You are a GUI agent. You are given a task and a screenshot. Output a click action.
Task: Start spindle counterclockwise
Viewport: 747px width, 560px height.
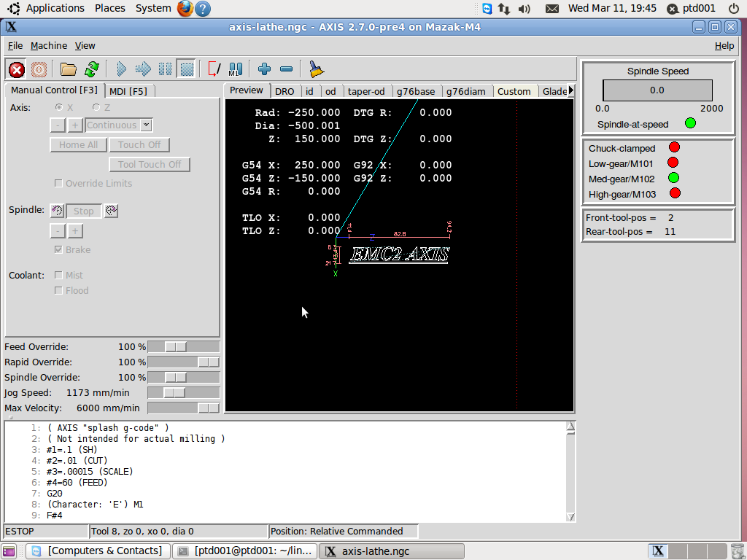click(x=57, y=211)
